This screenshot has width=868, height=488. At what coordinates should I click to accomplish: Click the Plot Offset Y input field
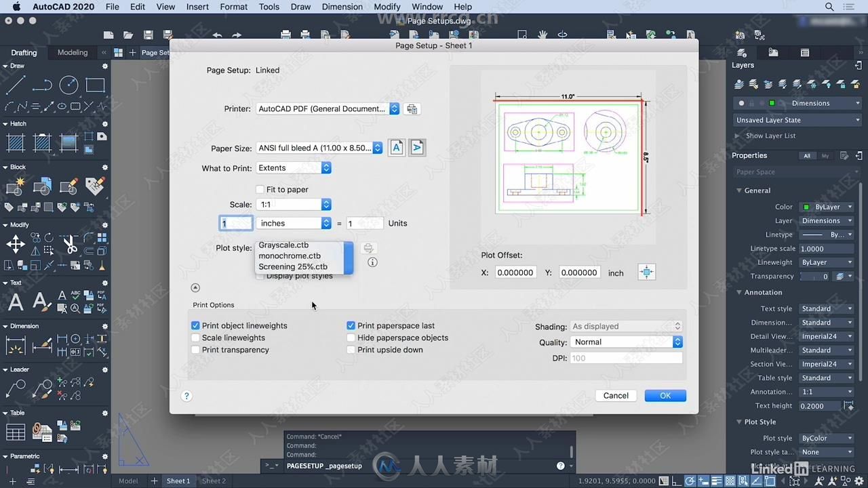(578, 272)
